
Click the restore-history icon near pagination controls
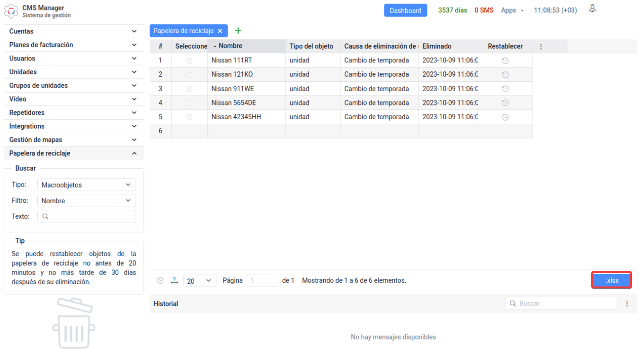[x=160, y=280]
